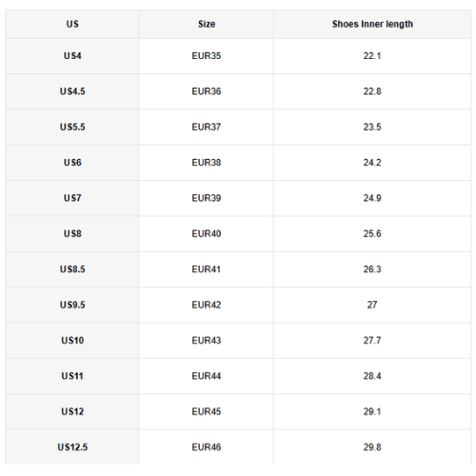Screen dimensions: 476x476
Task: Click the US11 row label
Action: click(72, 376)
